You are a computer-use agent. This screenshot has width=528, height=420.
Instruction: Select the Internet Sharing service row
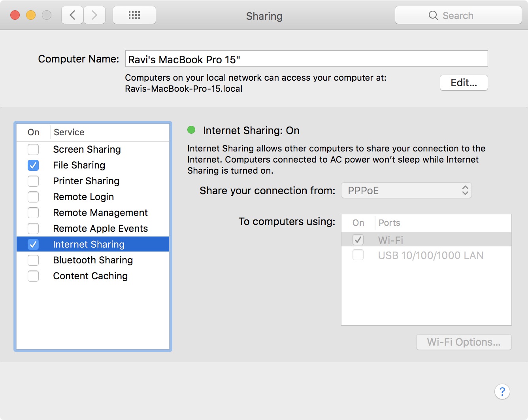click(93, 244)
